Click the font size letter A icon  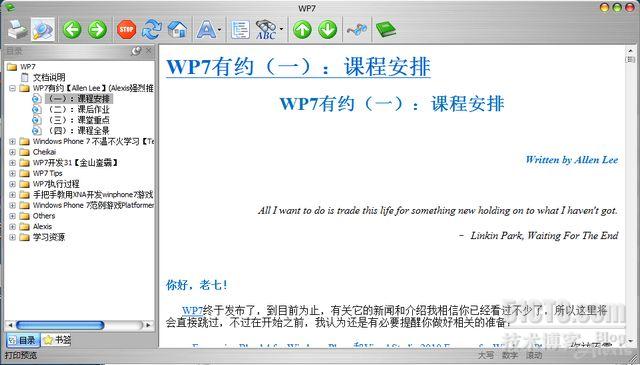pyautogui.click(x=206, y=30)
